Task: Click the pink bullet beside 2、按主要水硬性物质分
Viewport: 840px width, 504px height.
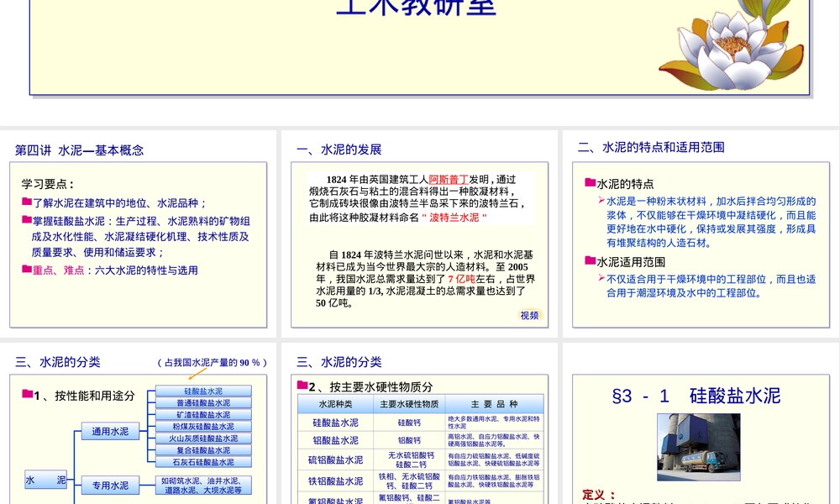Action: point(302,385)
